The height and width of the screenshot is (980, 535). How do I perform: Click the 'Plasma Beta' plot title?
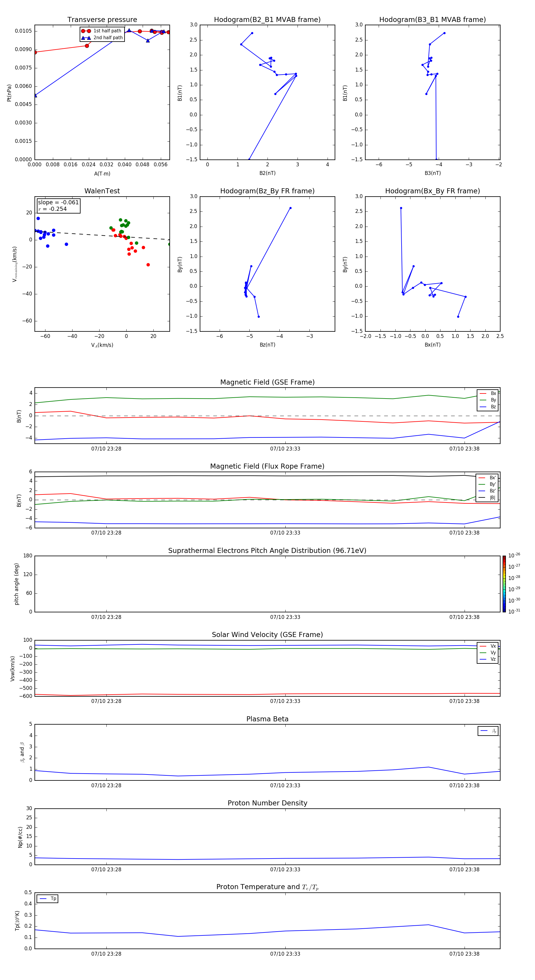267,719
